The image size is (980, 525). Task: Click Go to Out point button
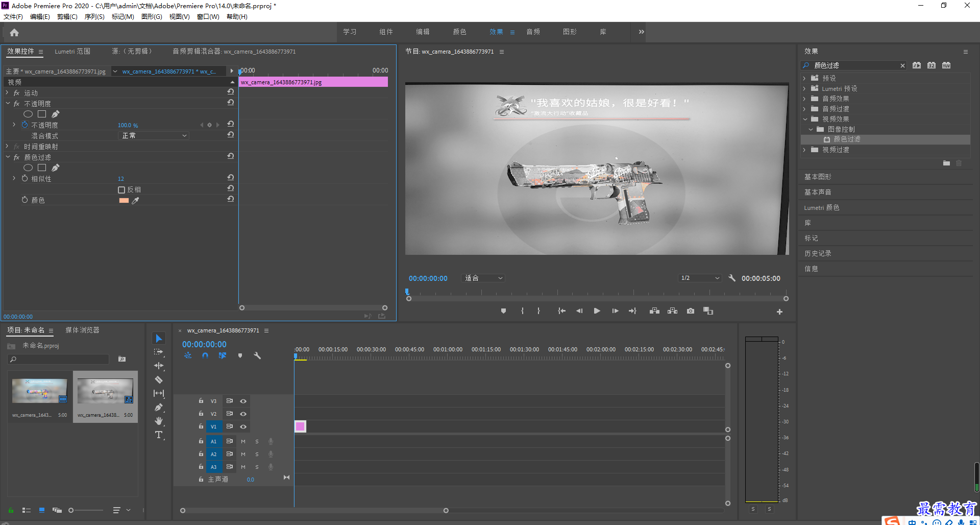[x=632, y=311]
